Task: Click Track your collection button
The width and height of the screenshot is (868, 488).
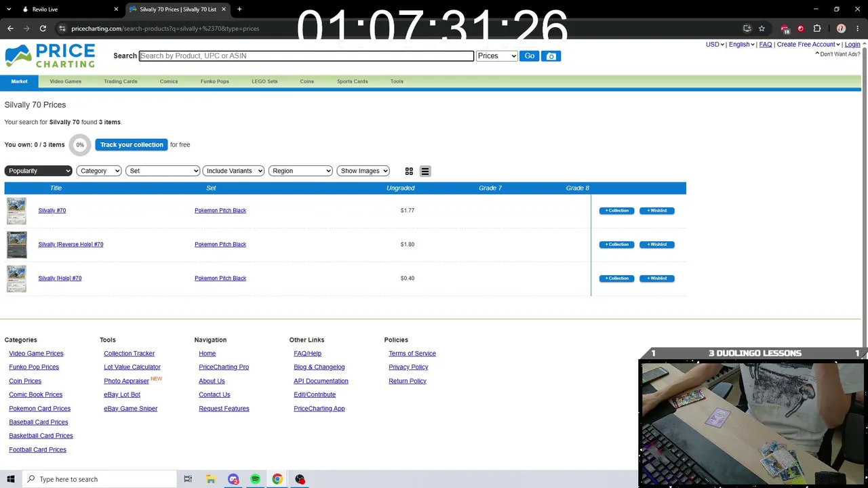Action: (x=132, y=144)
